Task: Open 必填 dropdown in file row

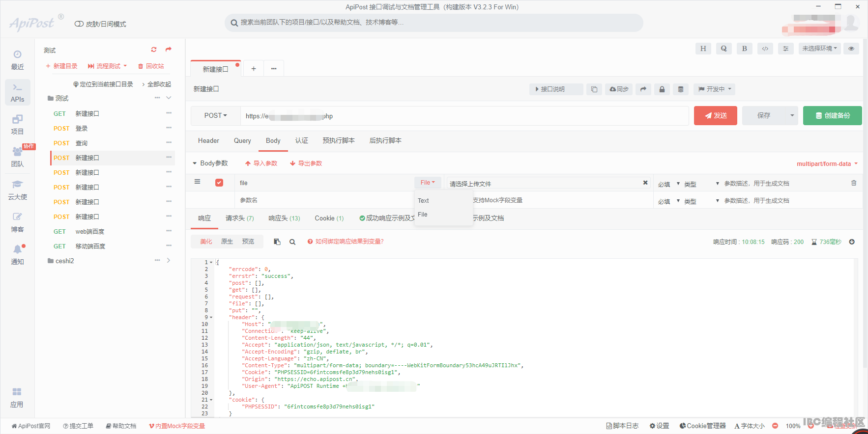Action: 669,184
